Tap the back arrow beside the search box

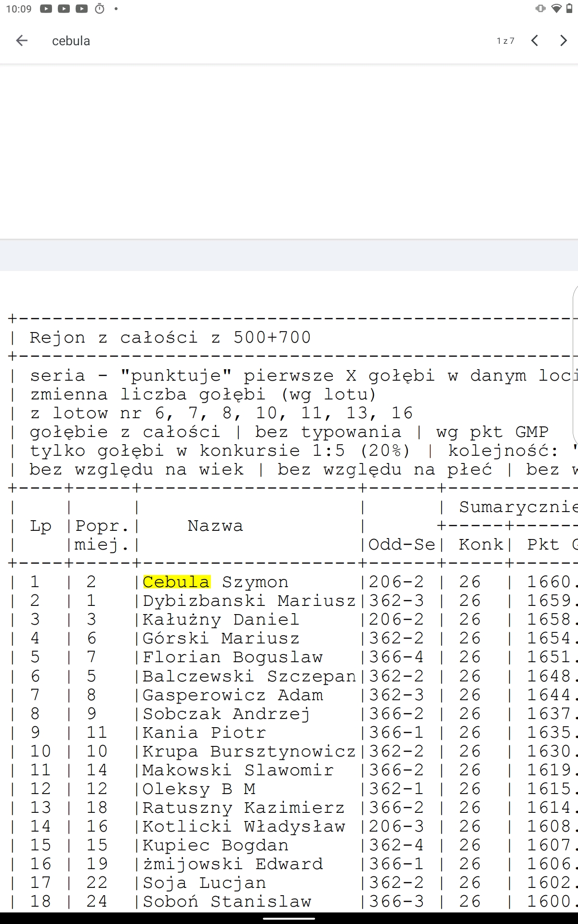click(x=22, y=41)
